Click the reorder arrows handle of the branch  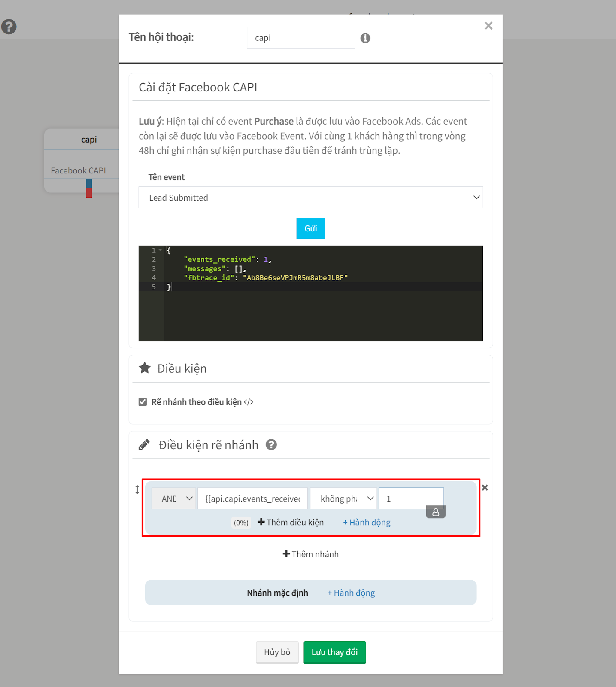[137, 489]
